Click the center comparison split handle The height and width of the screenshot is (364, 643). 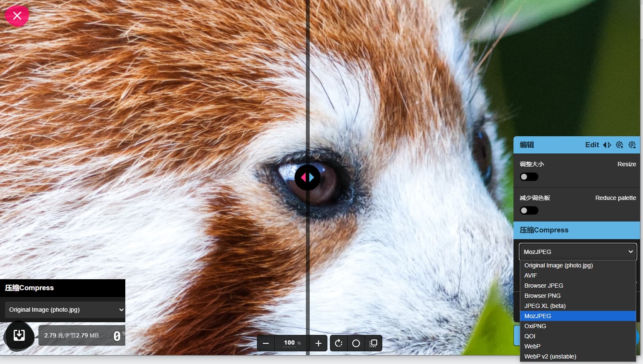[308, 178]
